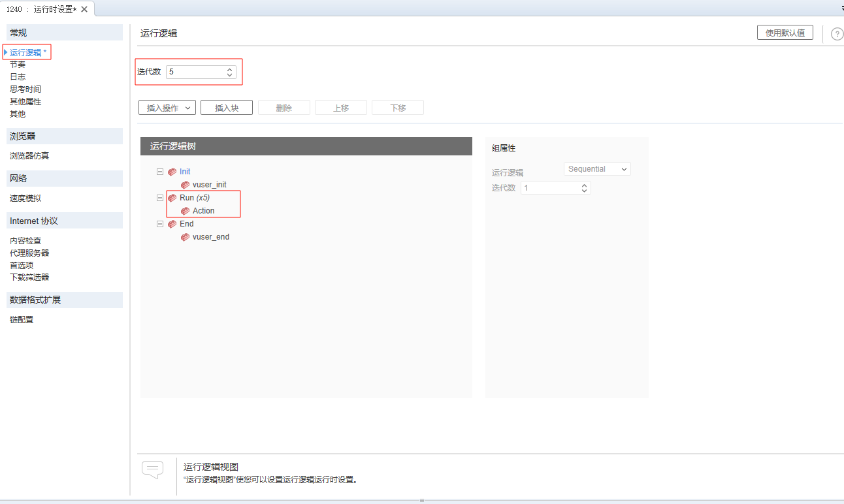Open the 其他属性 settings page
This screenshot has width=844, height=504.
[25, 102]
